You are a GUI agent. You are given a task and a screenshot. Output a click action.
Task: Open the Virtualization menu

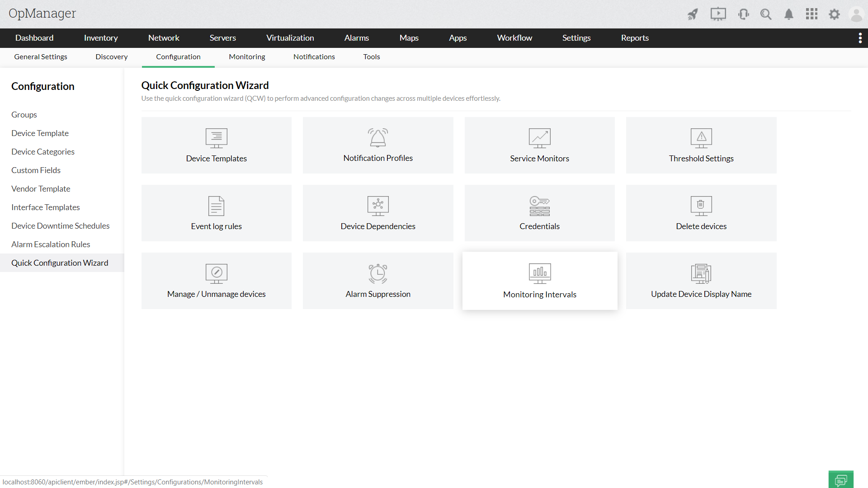pyautogui.click(x=290, y=38)
